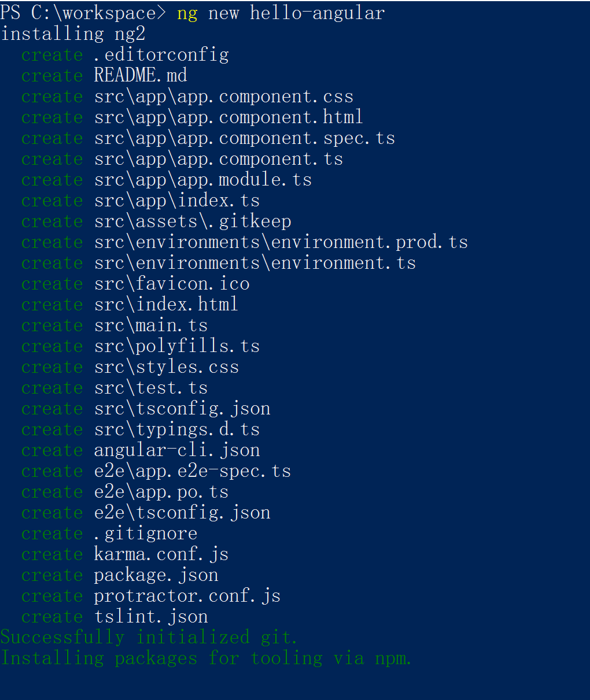Click the src\app\app.module.ts entry

tap(203, 180)
